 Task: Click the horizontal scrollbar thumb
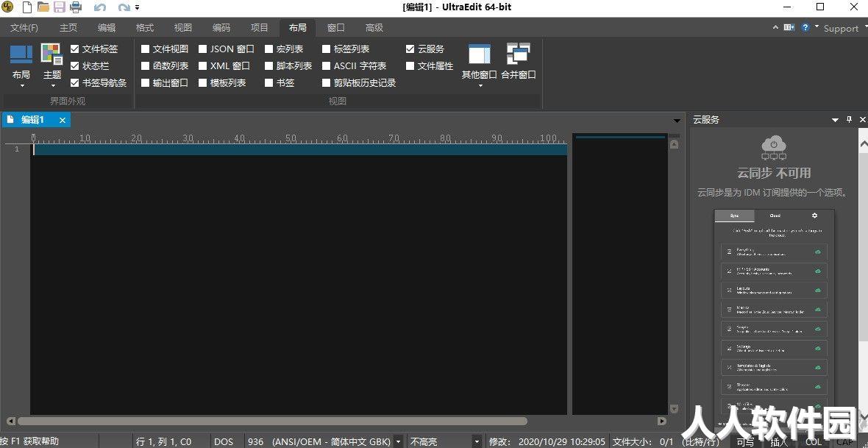272,422
